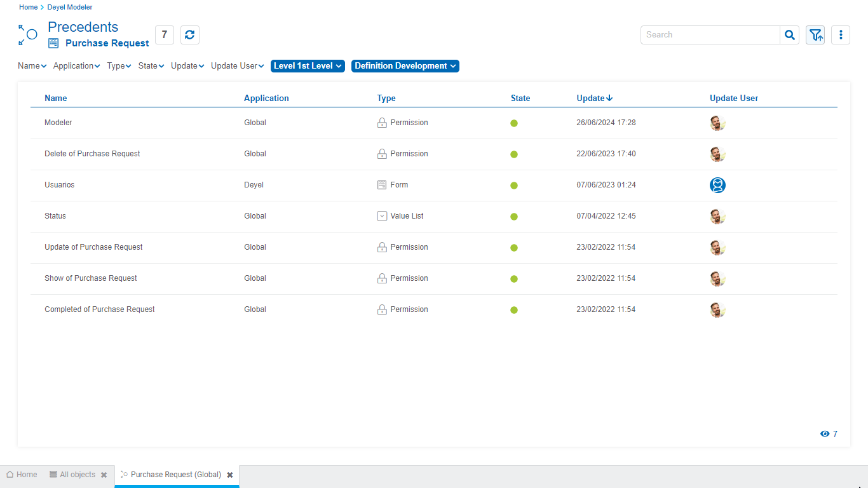Expand the Application filter dropdown
868x488 pixels.
tap(76, 66)
